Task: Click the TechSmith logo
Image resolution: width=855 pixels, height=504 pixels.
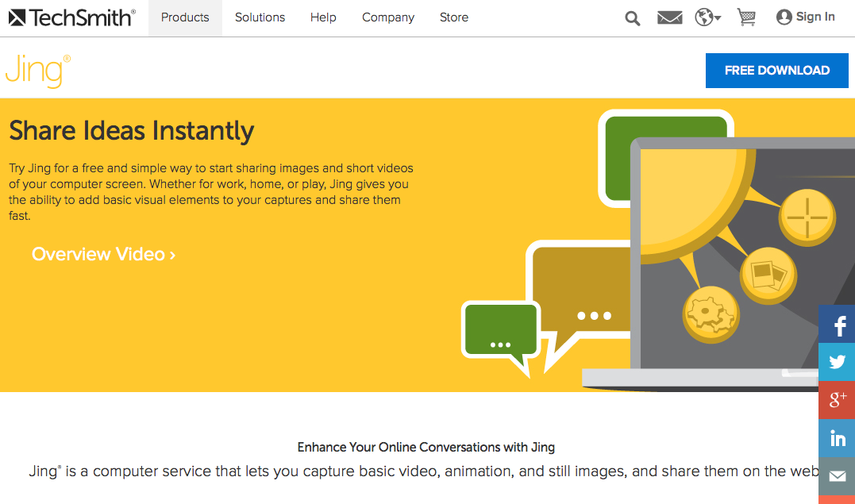Action: 72,18
